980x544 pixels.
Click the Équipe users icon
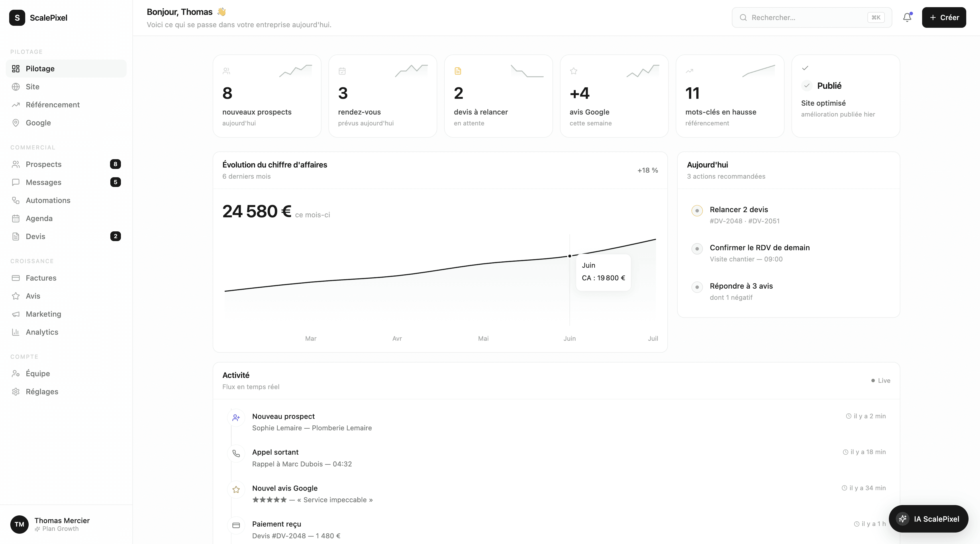[15, 373]
